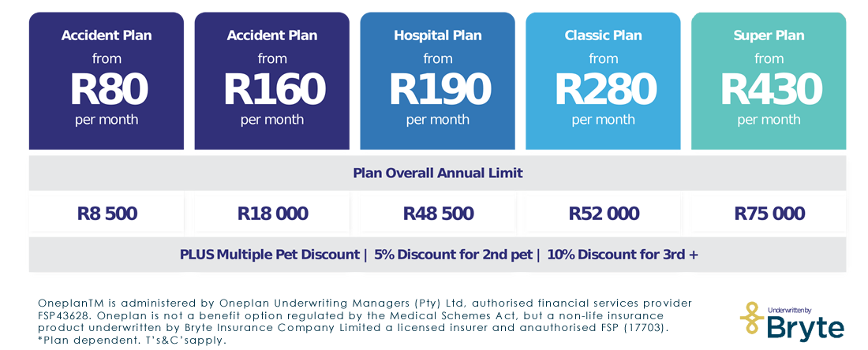
Task: Pick the Super Plan heading
Action: pos(769,35)
